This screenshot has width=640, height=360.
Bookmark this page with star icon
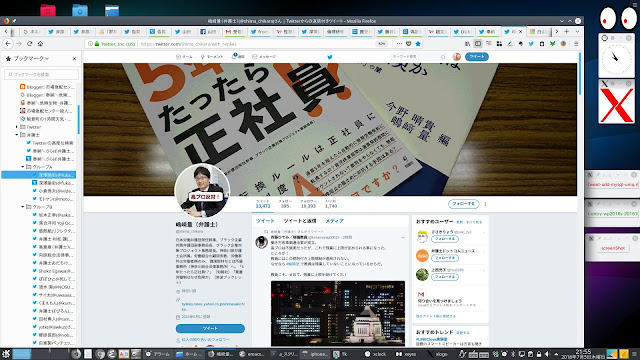(418, 44)
